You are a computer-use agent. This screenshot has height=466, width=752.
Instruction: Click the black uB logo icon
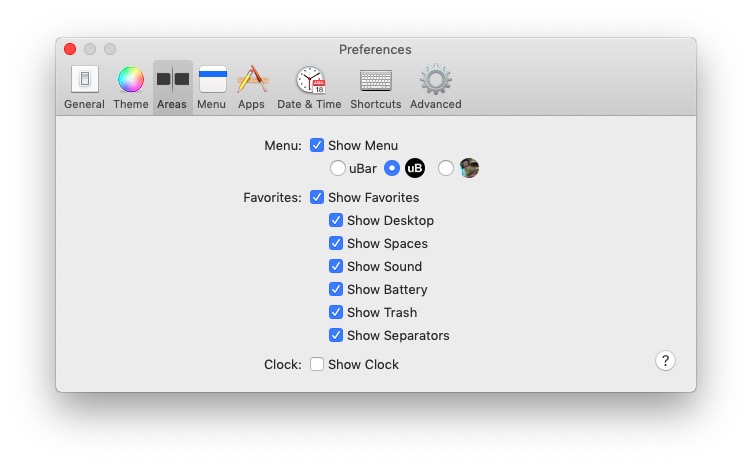click(x=415, y=168)
